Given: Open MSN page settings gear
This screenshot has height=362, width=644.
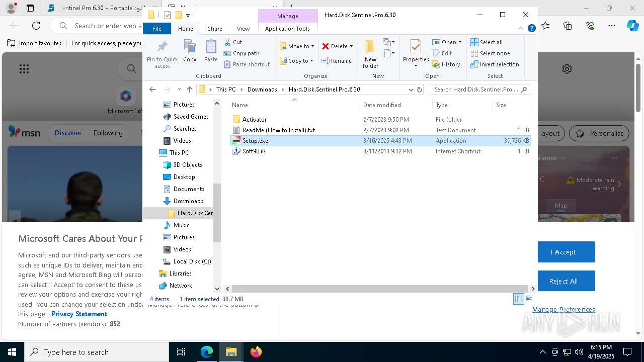Looking at the screenshot, I should click(x=567, y=69).
